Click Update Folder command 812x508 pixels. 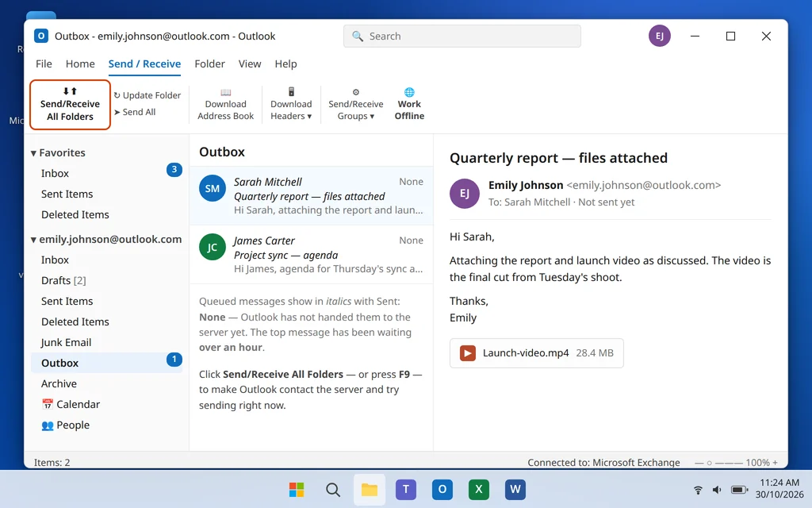[147, 95]
